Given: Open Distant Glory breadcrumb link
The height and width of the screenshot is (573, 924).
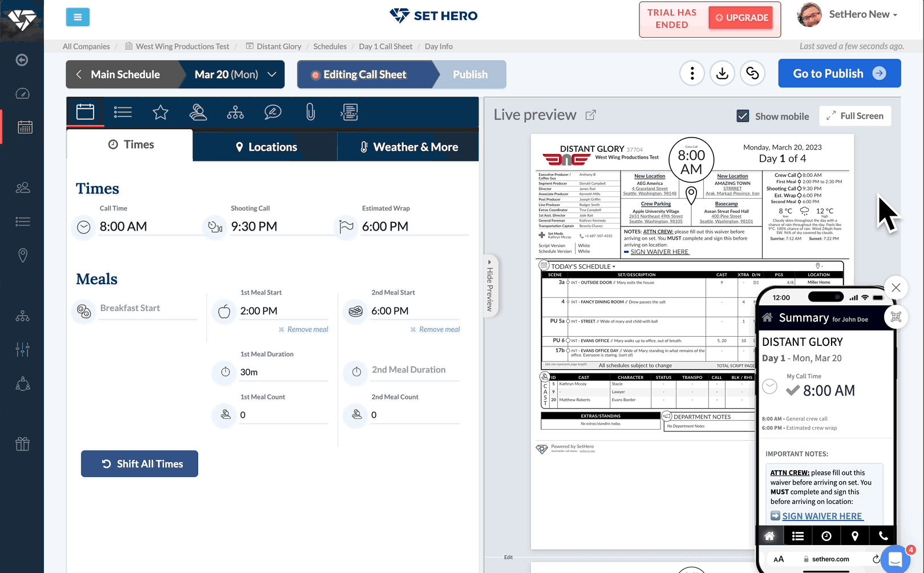Looking at the screenshot, I should click(x=279, y=46).
